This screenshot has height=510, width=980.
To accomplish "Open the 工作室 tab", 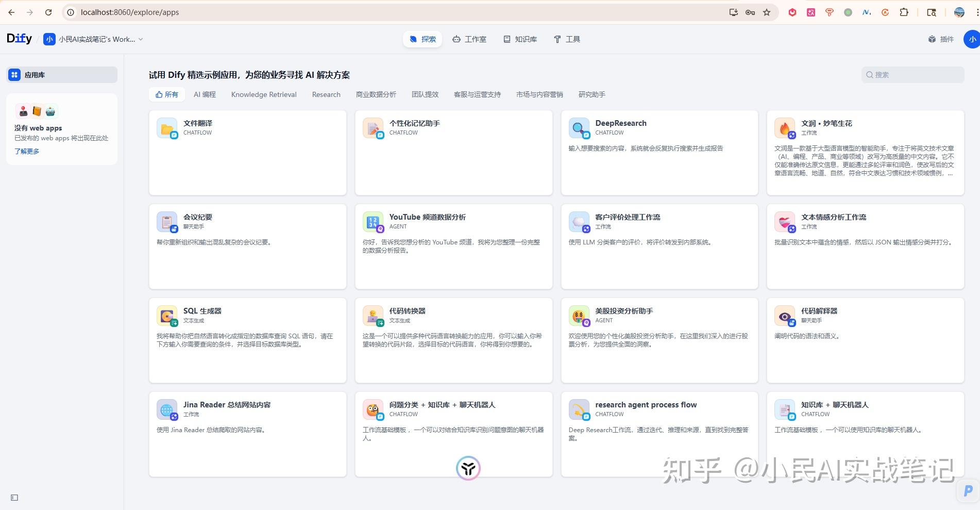I will point(469,39).
